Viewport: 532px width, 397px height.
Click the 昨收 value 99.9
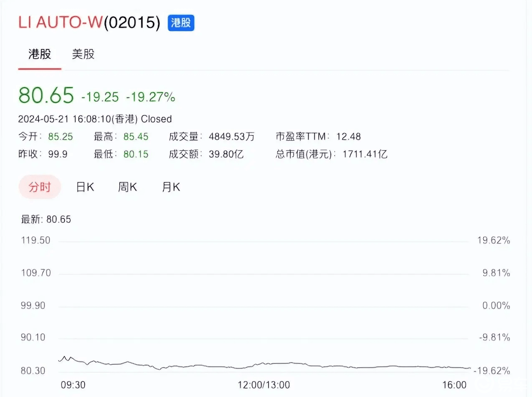58,154
